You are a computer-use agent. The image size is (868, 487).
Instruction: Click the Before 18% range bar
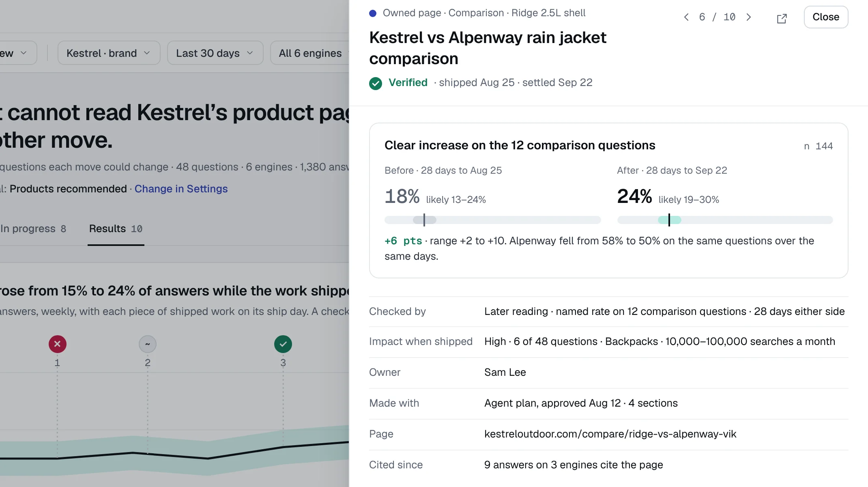click(x=492, y=220)
